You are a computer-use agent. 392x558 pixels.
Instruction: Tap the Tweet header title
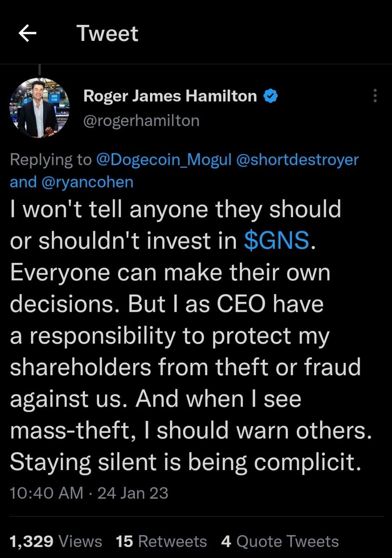tap(107, 34)
